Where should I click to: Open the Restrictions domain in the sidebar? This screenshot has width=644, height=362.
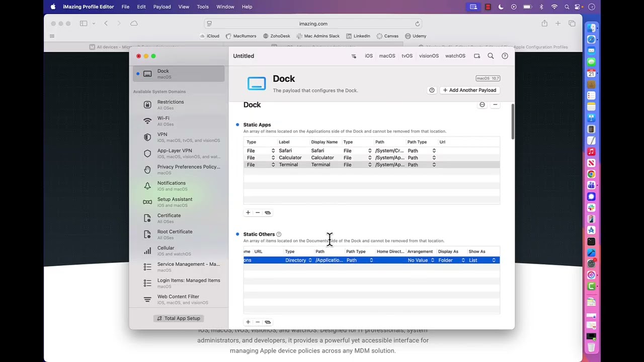click(179, 105)
